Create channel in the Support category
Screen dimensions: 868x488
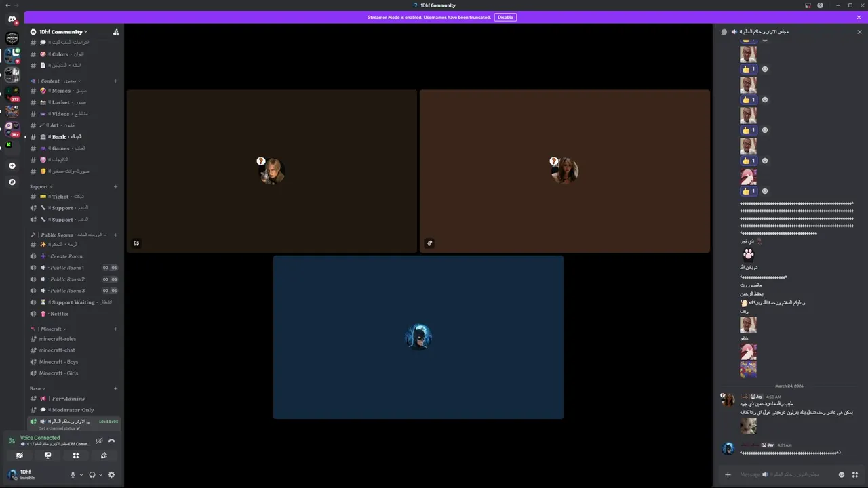click(115, 186)
